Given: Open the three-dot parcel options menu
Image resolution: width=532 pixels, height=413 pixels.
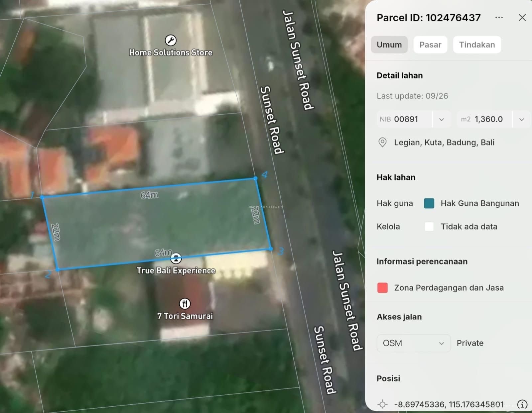Looking at the screenshot, I should tap(499, 18).
